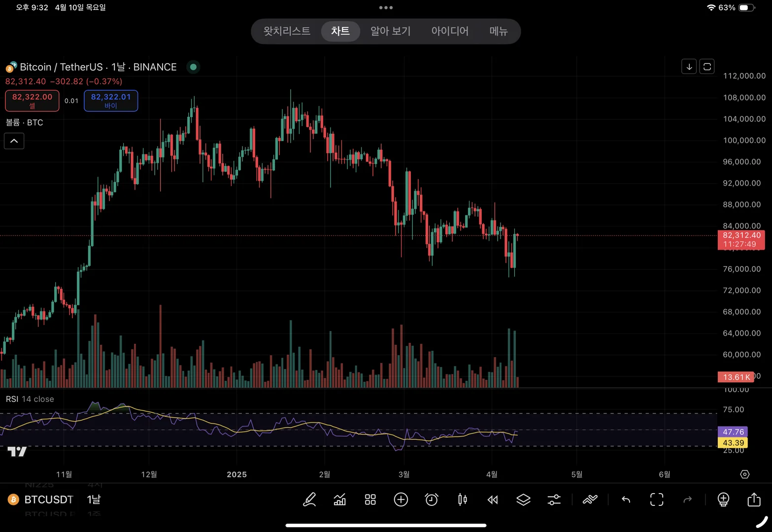
Task: Start bar replay with the rewind icon
Action: pyautogui.click(x=493, y=499)
